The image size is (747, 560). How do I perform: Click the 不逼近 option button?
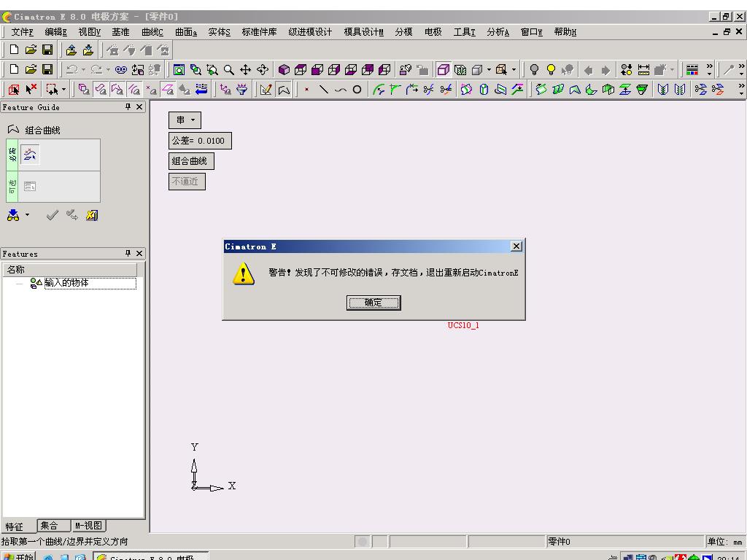187,182
